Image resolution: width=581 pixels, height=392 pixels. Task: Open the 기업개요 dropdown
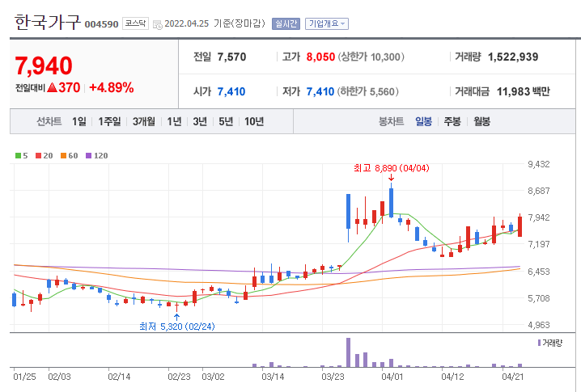326,23
